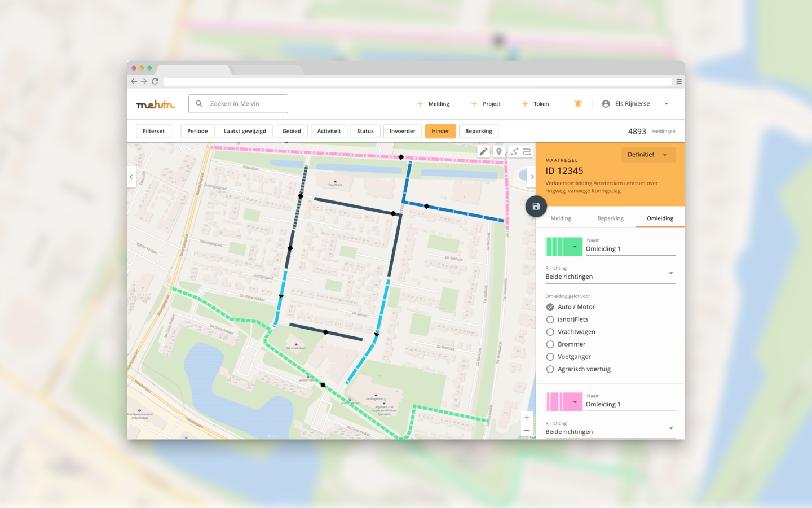Viewport: 812px width, 508px height.
Task: Switch to the Melding tab
Action: click(x=561, y=218)
